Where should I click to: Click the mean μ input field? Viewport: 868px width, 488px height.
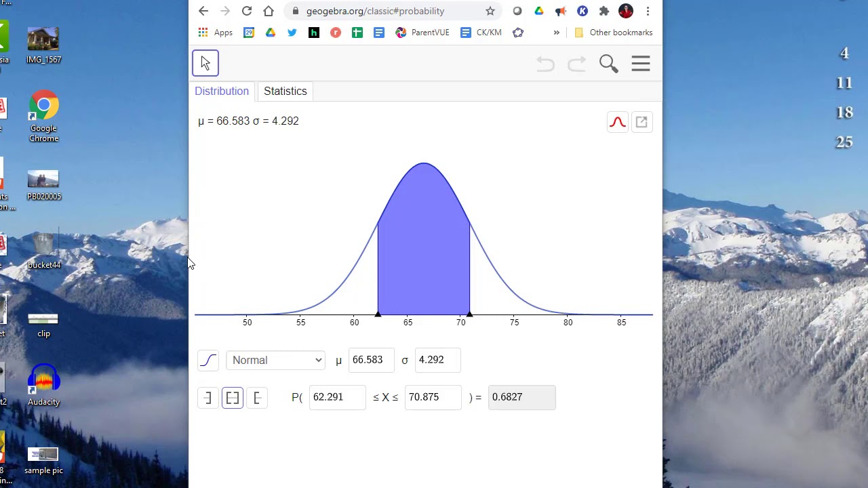tap(371, 360)
